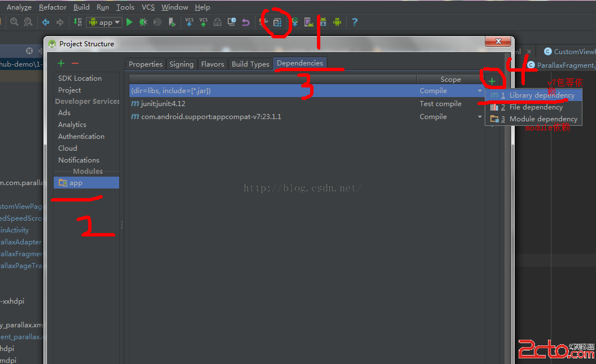Click the VCS Update Project icon
This screenshot has height=364, width=596.
click(x=189, y=22)
